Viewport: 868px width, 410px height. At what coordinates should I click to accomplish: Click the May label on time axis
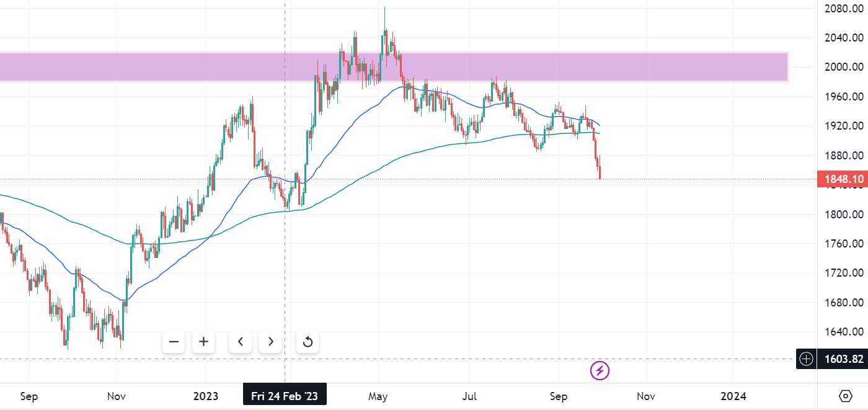tap(378, 396)
